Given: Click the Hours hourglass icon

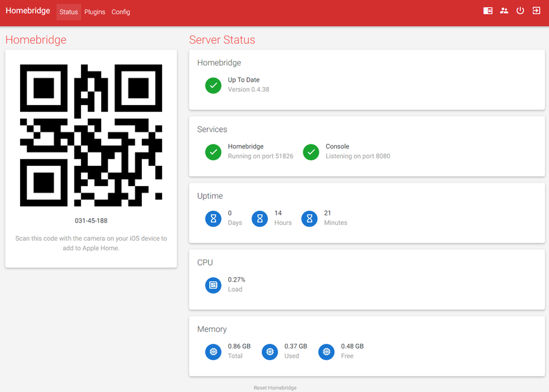Looking at the screenshot, I should [260, 219].
